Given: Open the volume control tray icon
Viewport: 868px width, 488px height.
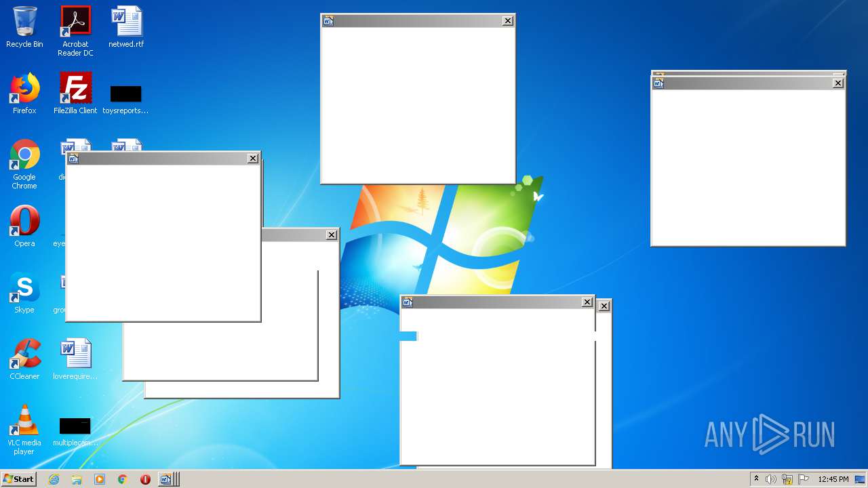Looking at the screenshot, I should coord(771,479).
